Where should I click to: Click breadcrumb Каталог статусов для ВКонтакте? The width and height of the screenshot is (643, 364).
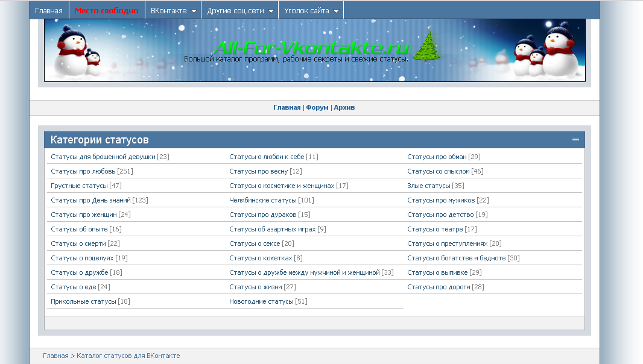pos(128,356)
